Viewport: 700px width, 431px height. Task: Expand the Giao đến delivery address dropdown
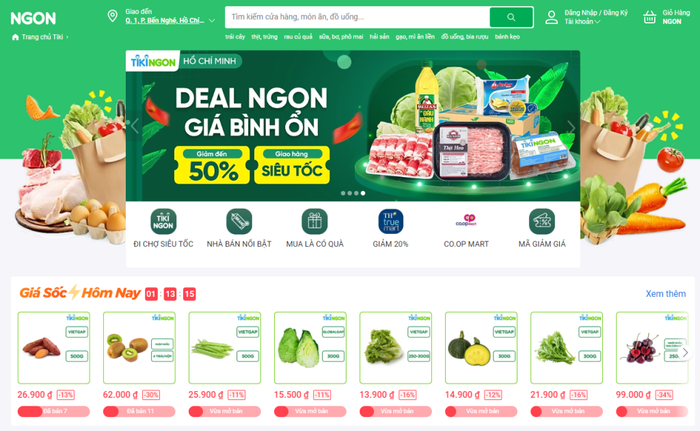(212, 21)
